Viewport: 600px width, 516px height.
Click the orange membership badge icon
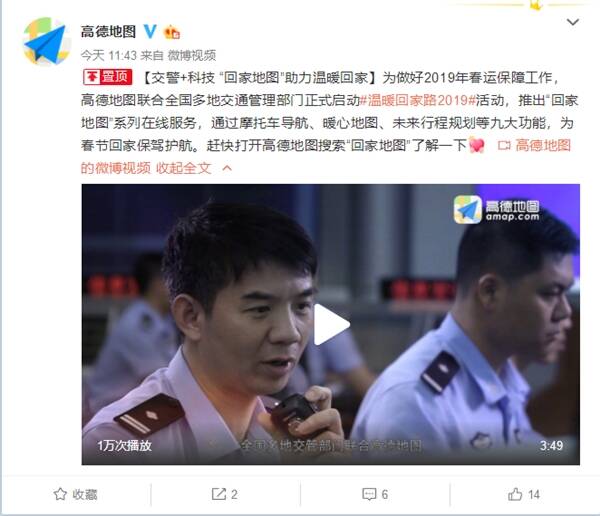pos(172,32)
